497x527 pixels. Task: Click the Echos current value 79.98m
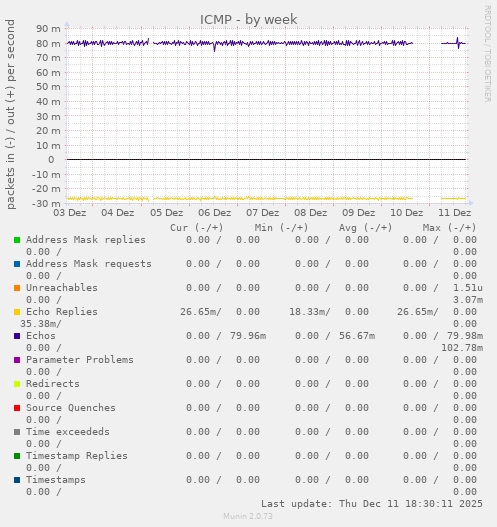click(x=465, y=336)
